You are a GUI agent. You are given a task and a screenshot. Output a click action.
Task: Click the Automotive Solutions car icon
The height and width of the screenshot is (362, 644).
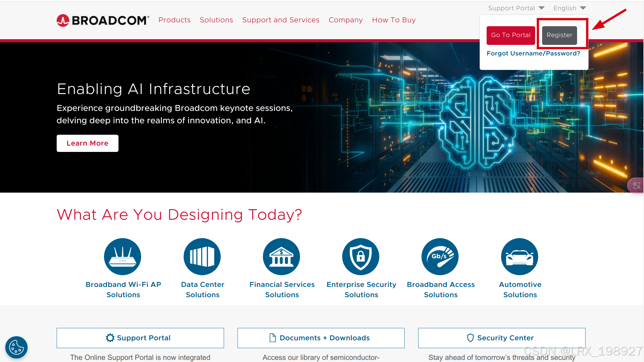click(x=519, y=257)
